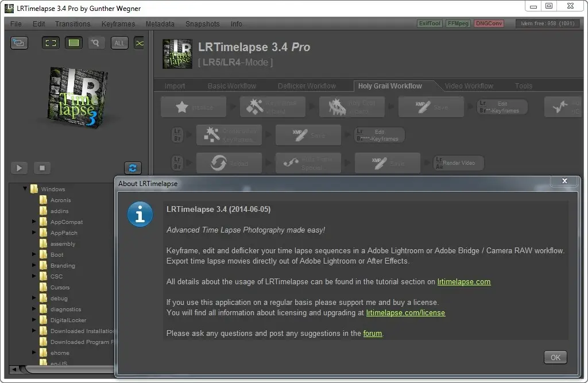
Task: Click the secondary display window icon button
Action: point(19,42)
